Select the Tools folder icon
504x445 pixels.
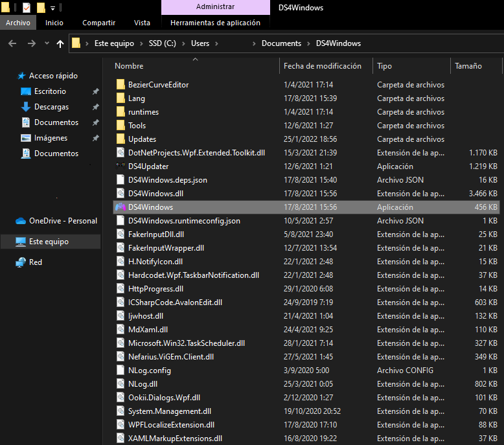pos(120,125)
